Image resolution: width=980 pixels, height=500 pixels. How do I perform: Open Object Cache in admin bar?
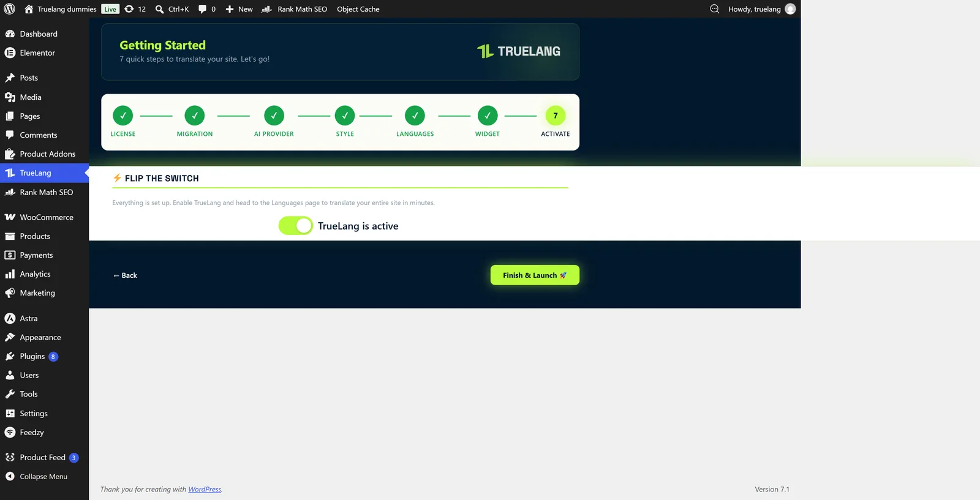tap(358, 9)
